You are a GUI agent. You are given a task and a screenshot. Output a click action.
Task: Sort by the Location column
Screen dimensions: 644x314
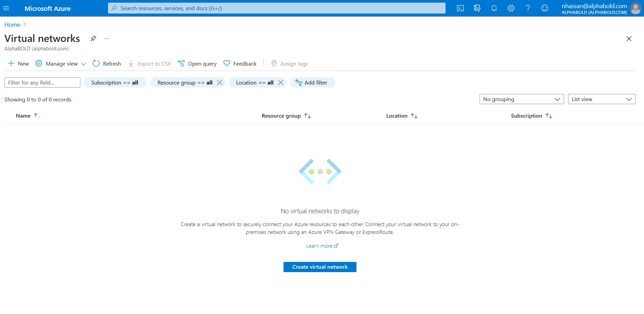(x=402, y=116)
